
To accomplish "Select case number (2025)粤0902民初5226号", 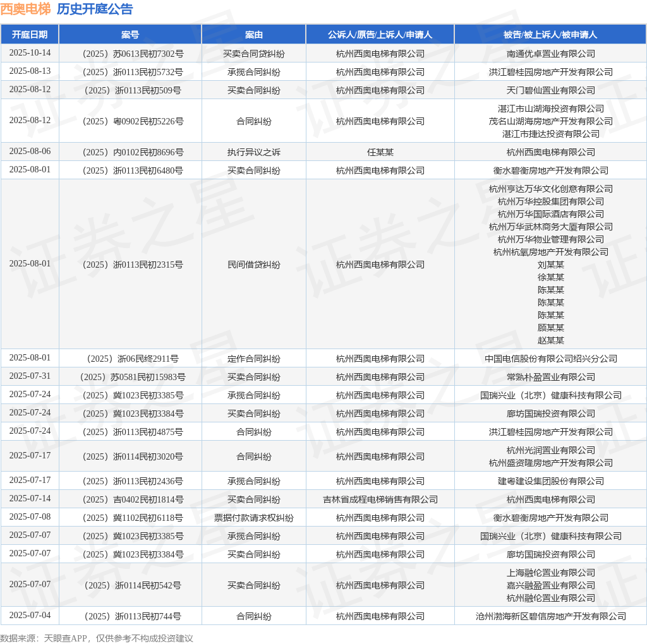I will pyautogui.click(x=133, y=121).
